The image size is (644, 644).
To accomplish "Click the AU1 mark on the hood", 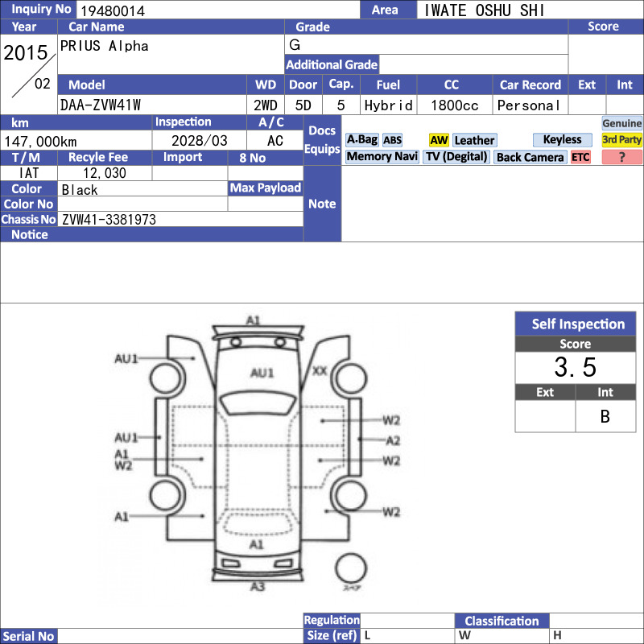I will 262,373.
